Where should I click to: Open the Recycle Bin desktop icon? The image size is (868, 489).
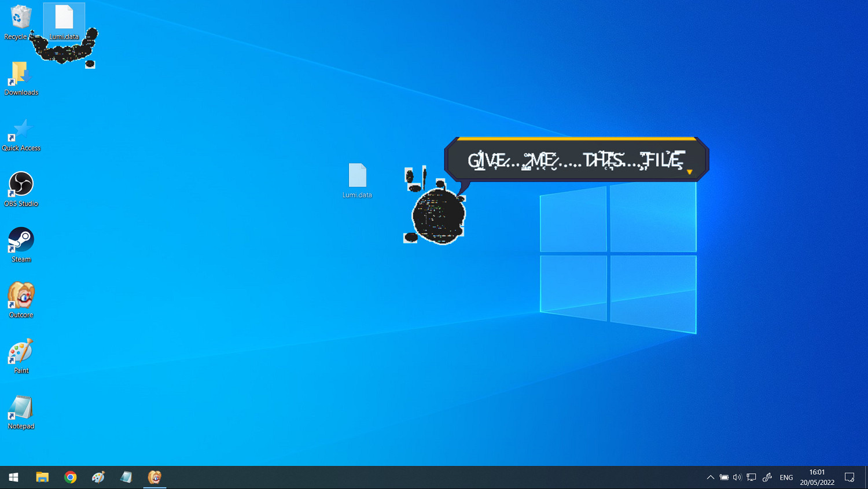pyautogui.click(x=20, y=19)
